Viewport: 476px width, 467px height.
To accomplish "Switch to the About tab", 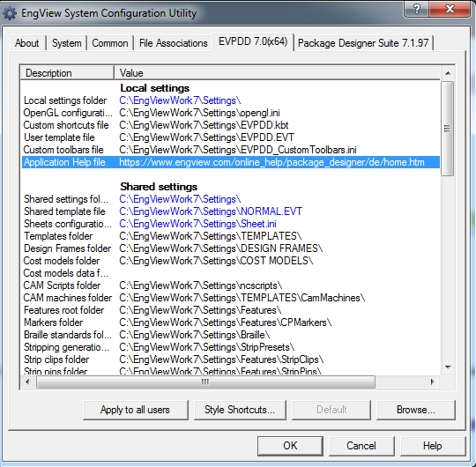I will 27,43.
